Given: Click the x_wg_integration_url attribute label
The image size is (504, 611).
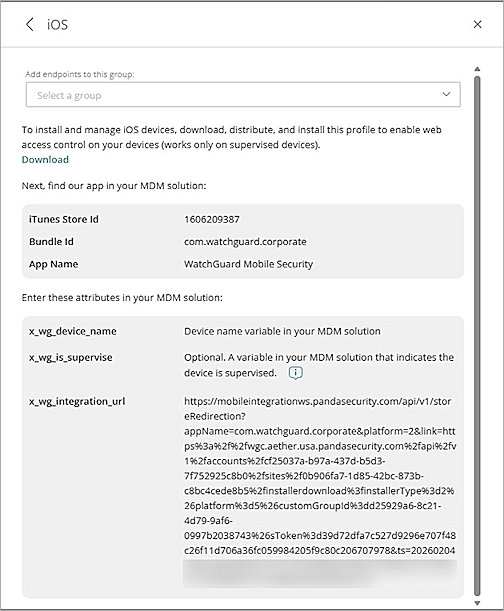Looking at the screenshot, I should point(77,401).
